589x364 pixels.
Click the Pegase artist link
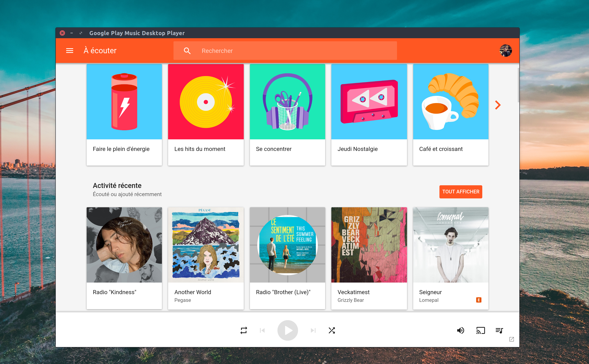point(182,300)
